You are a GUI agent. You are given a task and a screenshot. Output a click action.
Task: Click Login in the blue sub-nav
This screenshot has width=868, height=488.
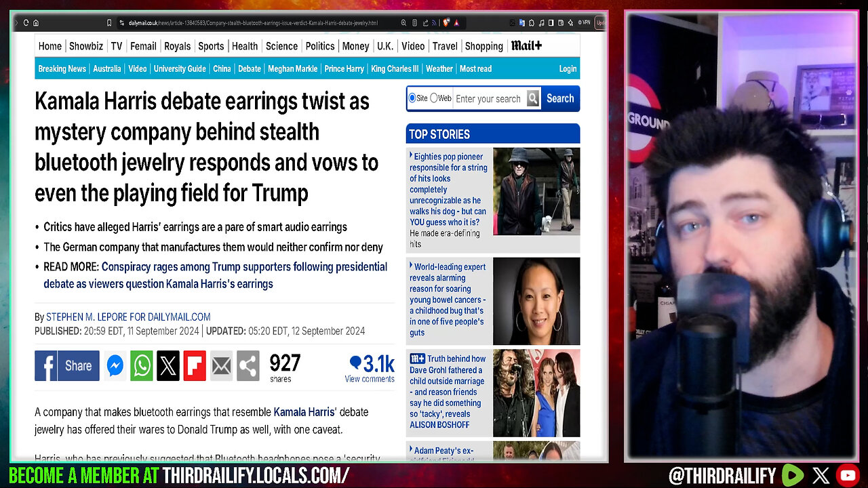(x=568, y=68)
